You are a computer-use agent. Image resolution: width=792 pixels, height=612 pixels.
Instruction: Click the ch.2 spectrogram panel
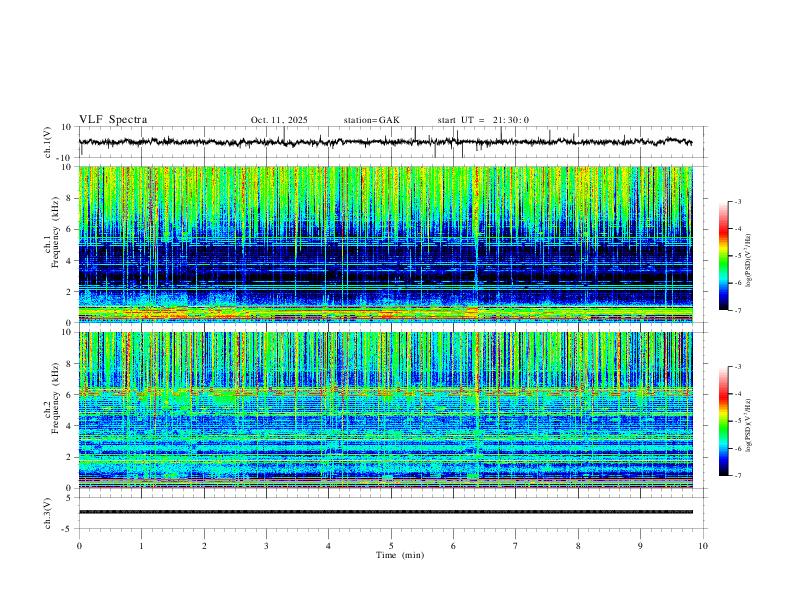tap(385, 410)
